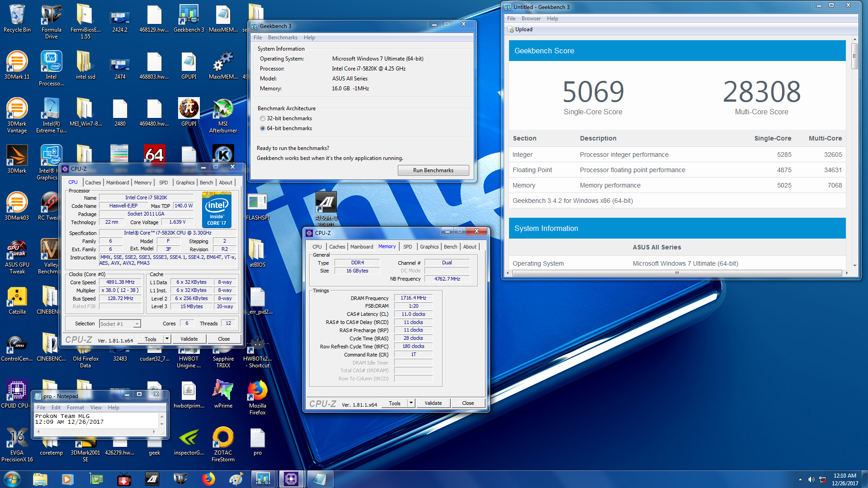Click Validate in CPU-Z Memory window
The image size is (868, 488).
pyautogui.click(x=433, y=403)
